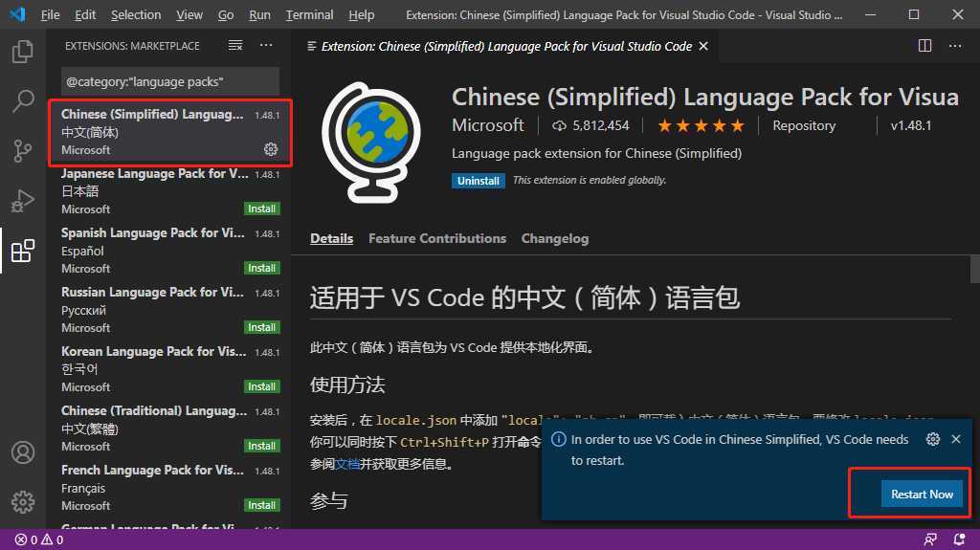Open the Source Control view
This screenshot has height=550, width=980.
23,150
